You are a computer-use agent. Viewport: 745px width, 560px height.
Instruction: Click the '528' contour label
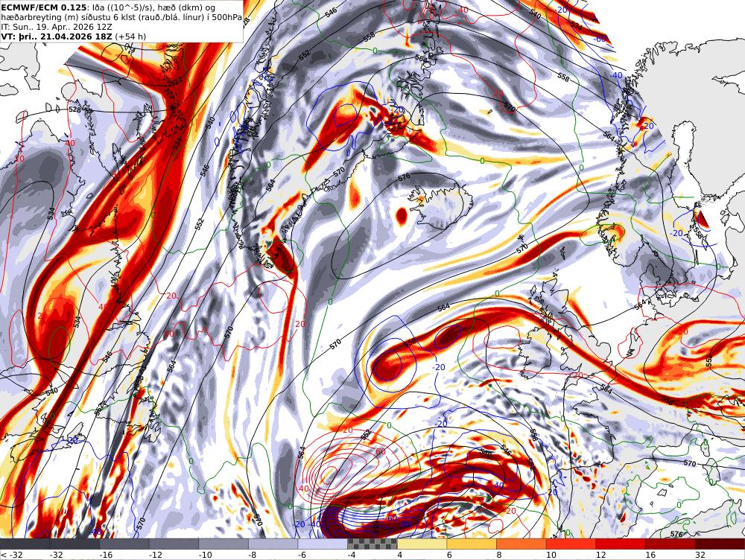pos(74,109)
